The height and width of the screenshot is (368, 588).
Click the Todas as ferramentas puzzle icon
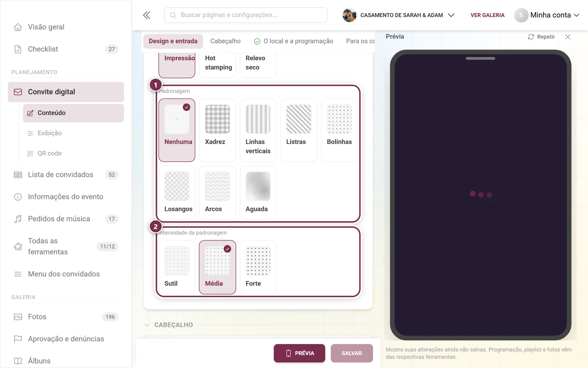(x=18, y=247)
